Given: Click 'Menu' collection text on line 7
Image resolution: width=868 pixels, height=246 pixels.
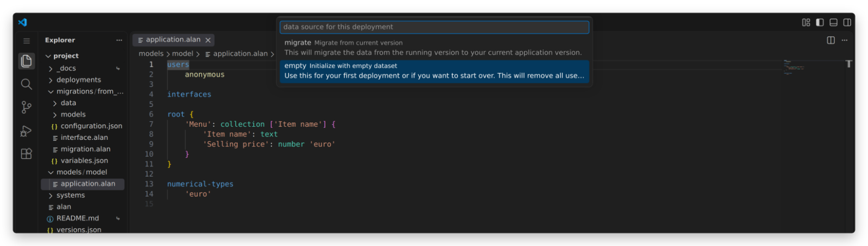Looking at the screenshot, I should point(198,124).
